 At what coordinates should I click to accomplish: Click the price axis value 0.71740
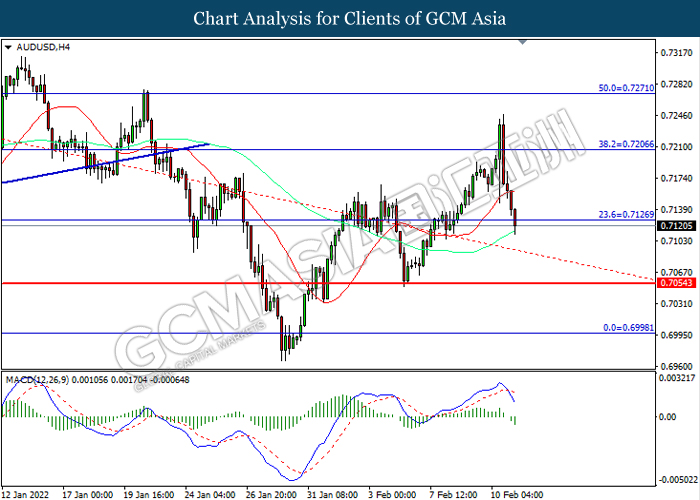click(x=676, y=179)
